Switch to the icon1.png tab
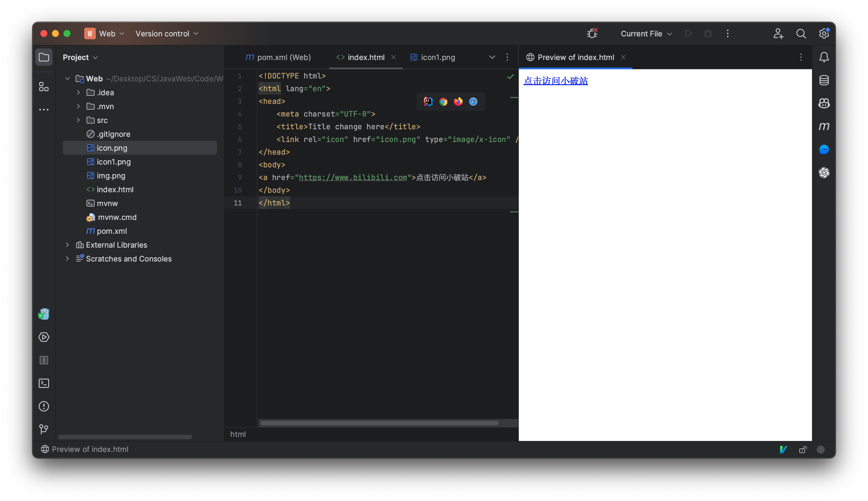 (x=433, y=57)
